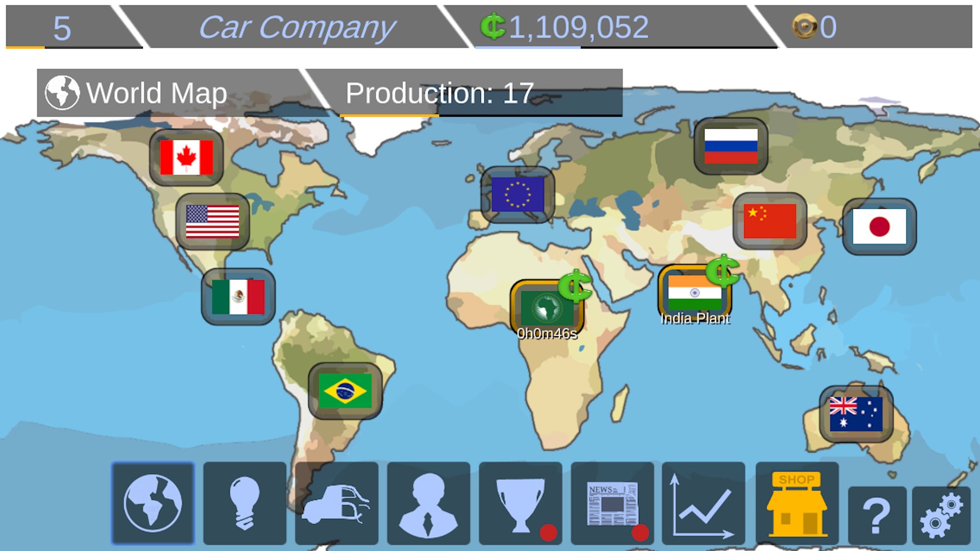Open the question mark help
Screen dimensions: 980x551
point(876,515)
